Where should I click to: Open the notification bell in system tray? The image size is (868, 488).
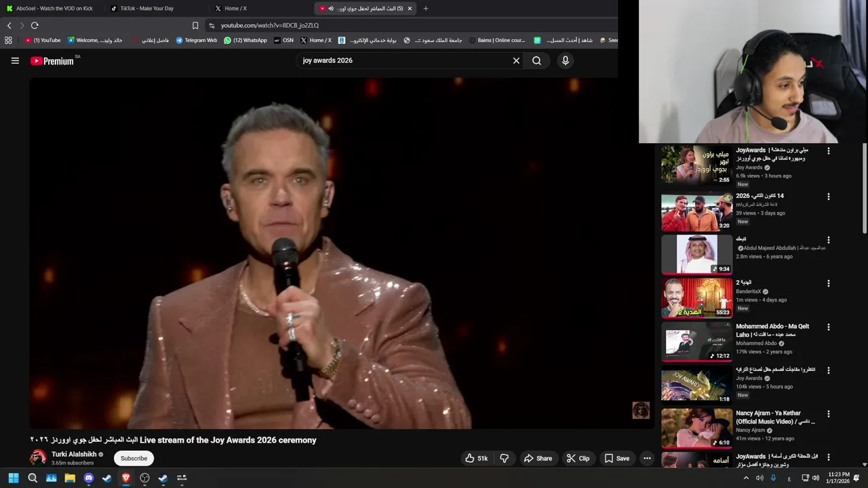[x=856, y=478]
